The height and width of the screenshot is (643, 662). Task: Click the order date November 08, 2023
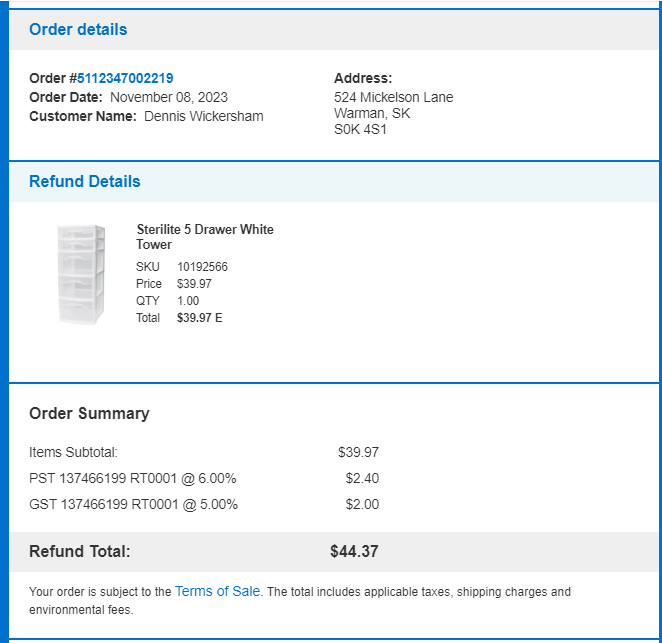169,98
